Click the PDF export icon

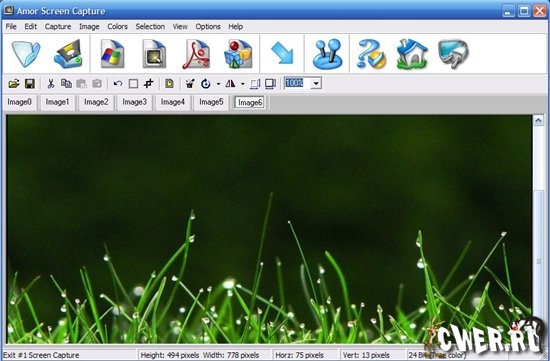196,54
